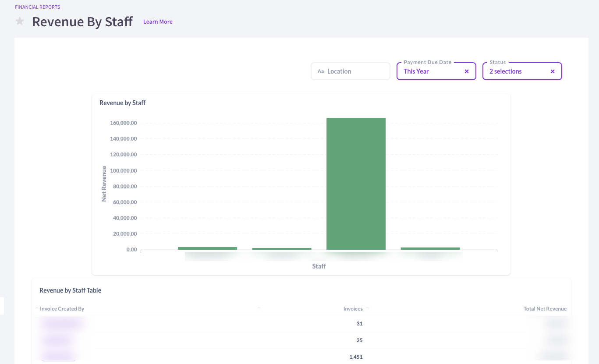This screenshot has width=599, height=364.
Task: Clear the Status filter selections
Action: click(x=553, y=71)
